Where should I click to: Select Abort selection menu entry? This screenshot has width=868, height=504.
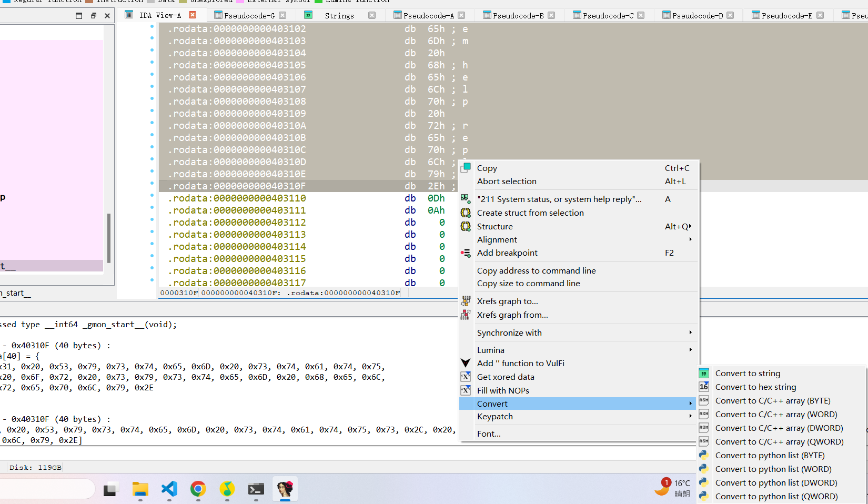579,181
